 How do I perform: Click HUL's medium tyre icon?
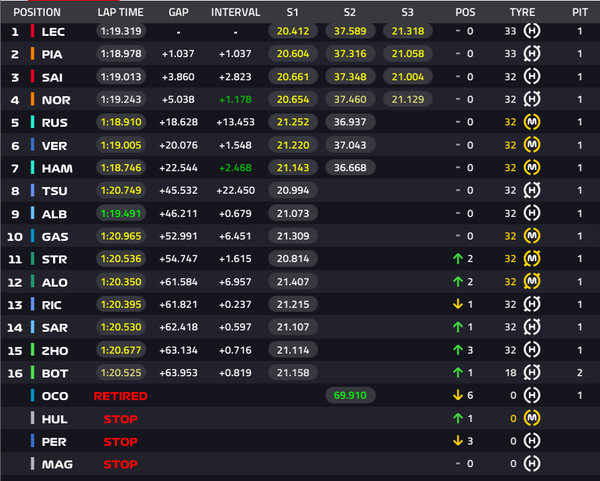(x=532, y=418)
